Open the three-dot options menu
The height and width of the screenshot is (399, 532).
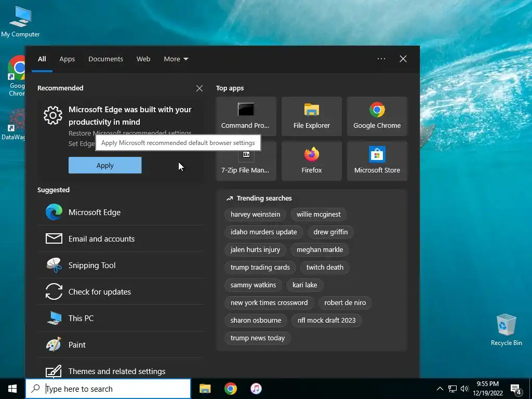381,59
